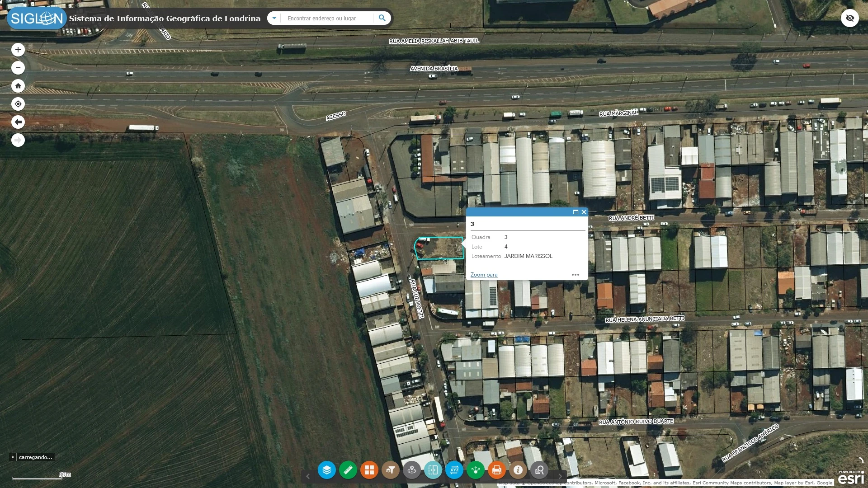Click the Lote field label

pyautogui.click(x=476, y=247)
